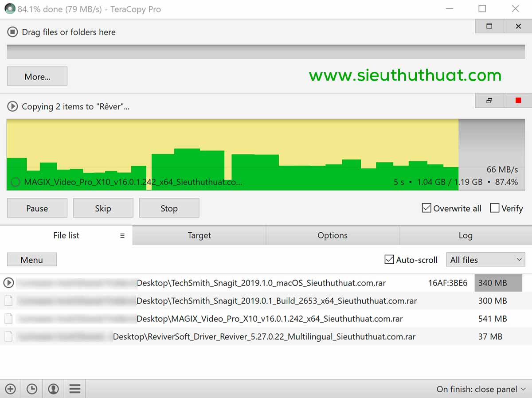Screen dimensions: 532x398
Task: Click the MAGIX_Video_Pro file name in progress graph
Action: point(133,182)
